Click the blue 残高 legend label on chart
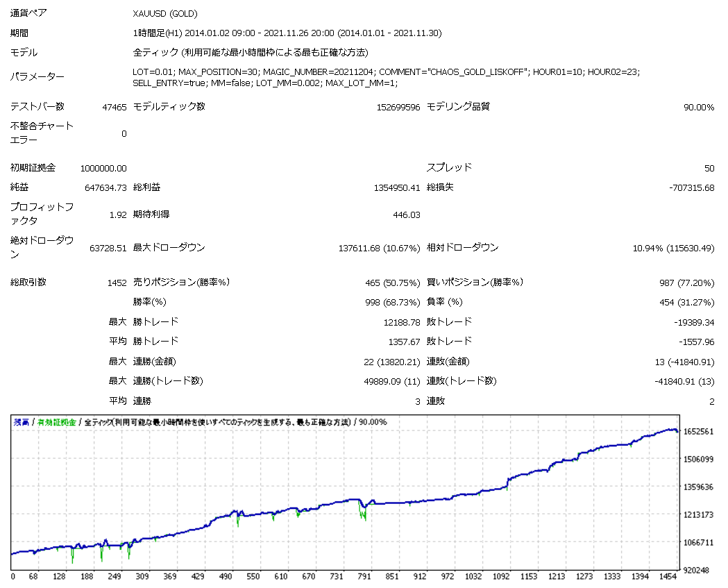 point(21,422)
